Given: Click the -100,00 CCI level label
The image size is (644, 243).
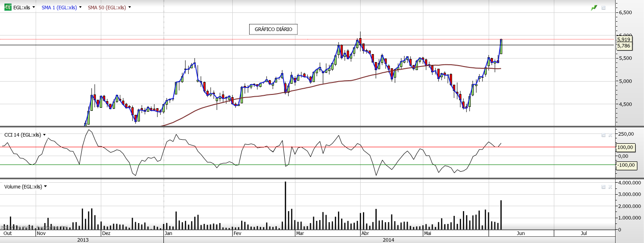Looking at the screenshot, I should click(625, 165).
